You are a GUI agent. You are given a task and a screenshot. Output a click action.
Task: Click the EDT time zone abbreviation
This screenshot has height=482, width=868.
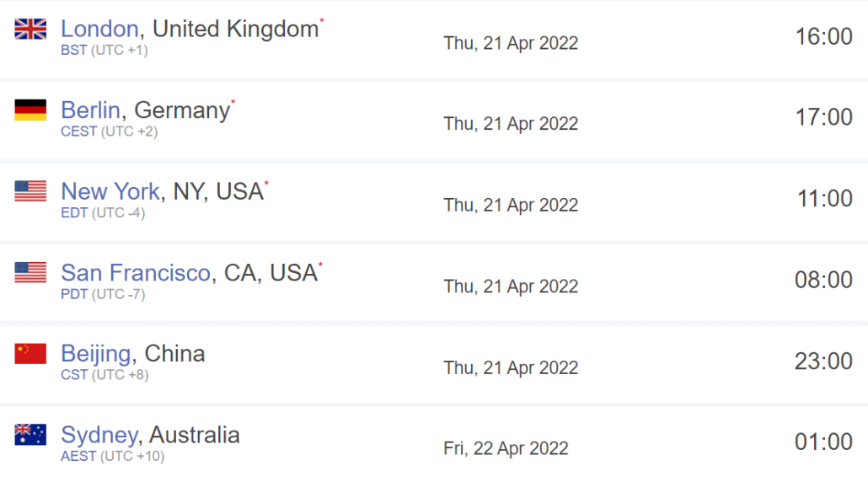coord(74,213)
